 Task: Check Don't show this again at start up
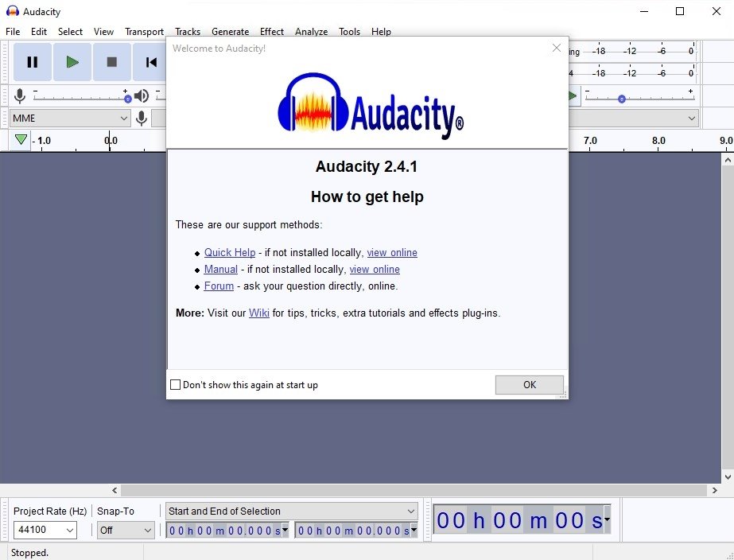coord(175,384)
